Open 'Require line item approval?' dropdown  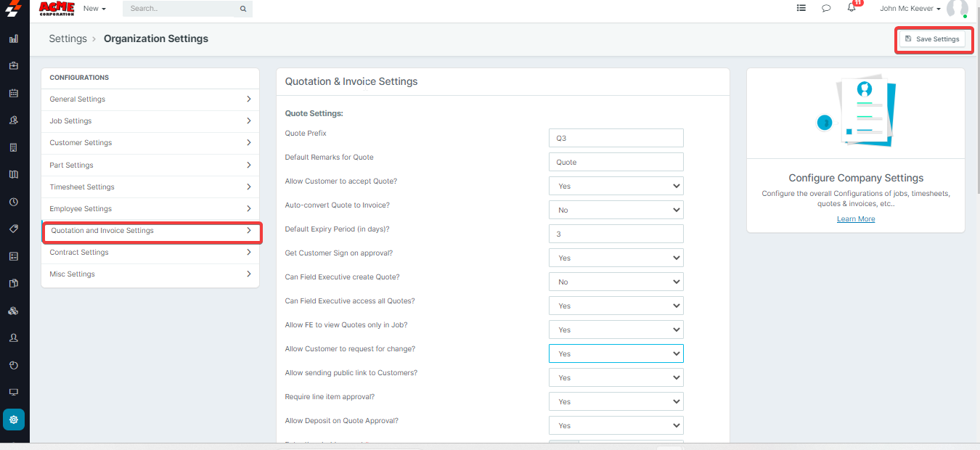[x=616, y=402]
